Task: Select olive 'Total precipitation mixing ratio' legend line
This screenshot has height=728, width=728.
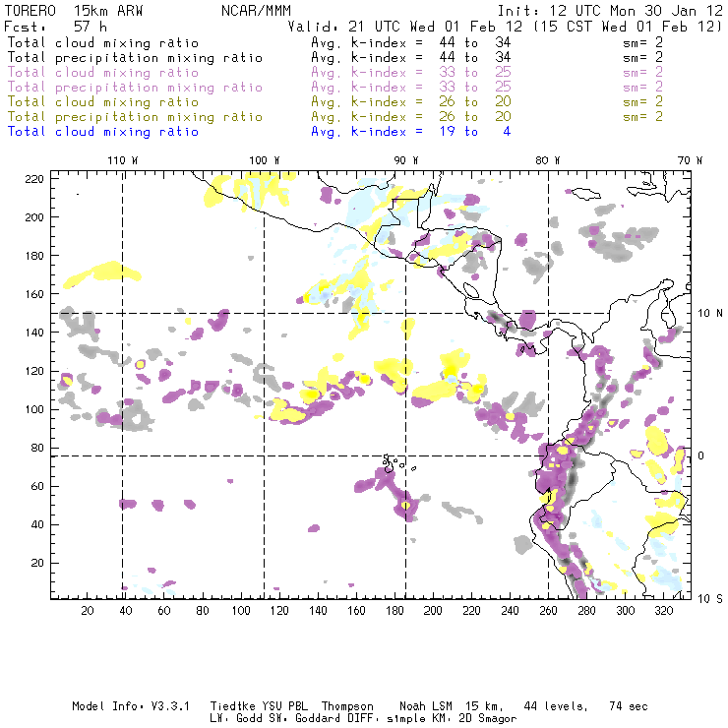Action: point(135,117)
